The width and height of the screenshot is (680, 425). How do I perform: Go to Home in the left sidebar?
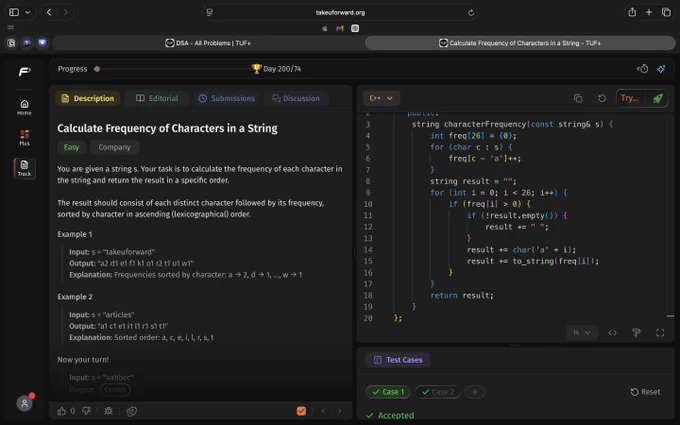[x=24, y=107]
